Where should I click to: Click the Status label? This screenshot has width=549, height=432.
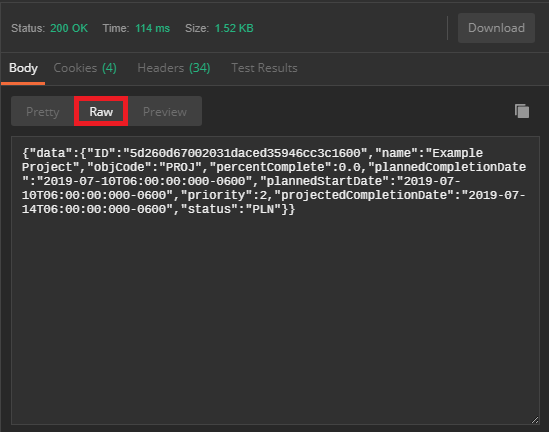tap(28, 28)
